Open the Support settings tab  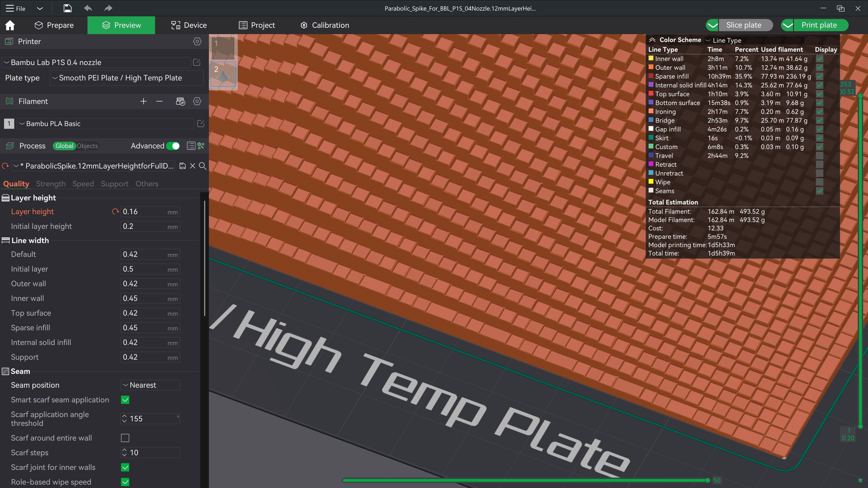(x=115, y=183)
